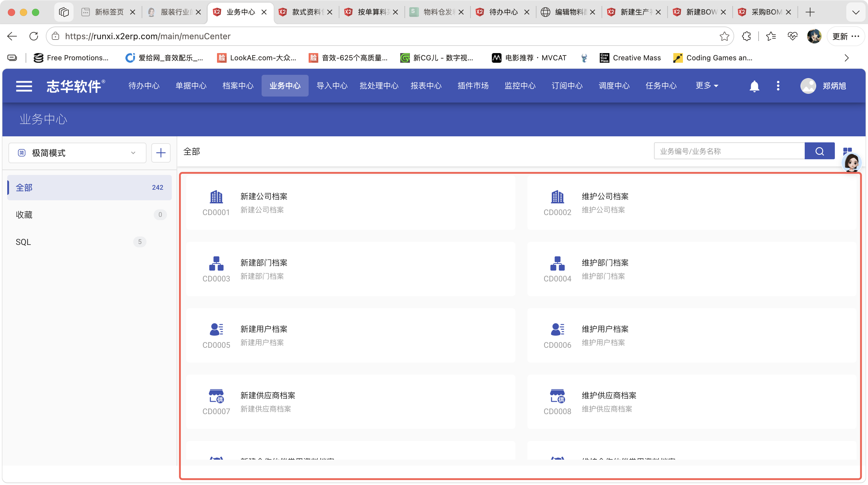Click the browser profile picture icon
The height and width of the screenshot is (485, 868).
(814, 36)
